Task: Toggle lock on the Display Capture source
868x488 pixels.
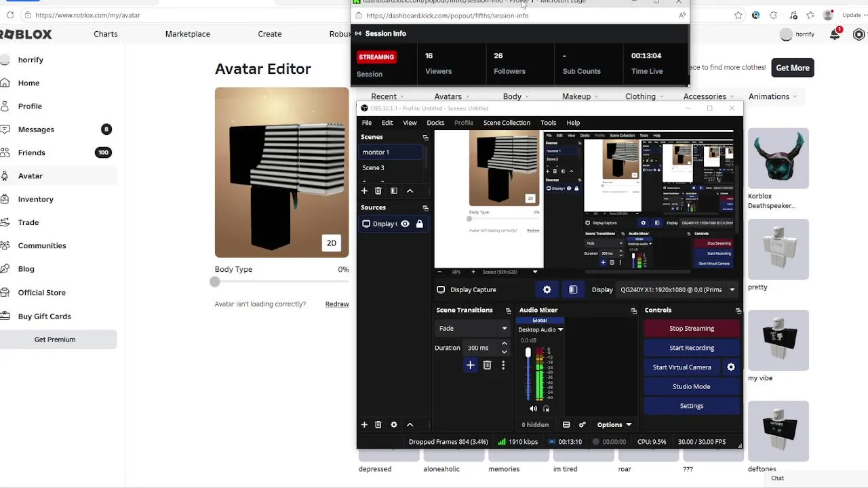Action: [x=419, y=224]
